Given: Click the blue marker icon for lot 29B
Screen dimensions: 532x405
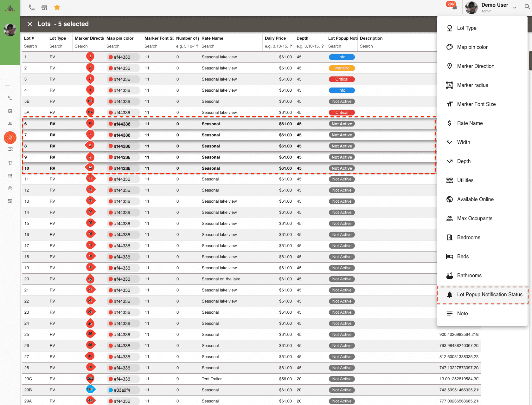Looking at the screenshot, I should [91, 389].
